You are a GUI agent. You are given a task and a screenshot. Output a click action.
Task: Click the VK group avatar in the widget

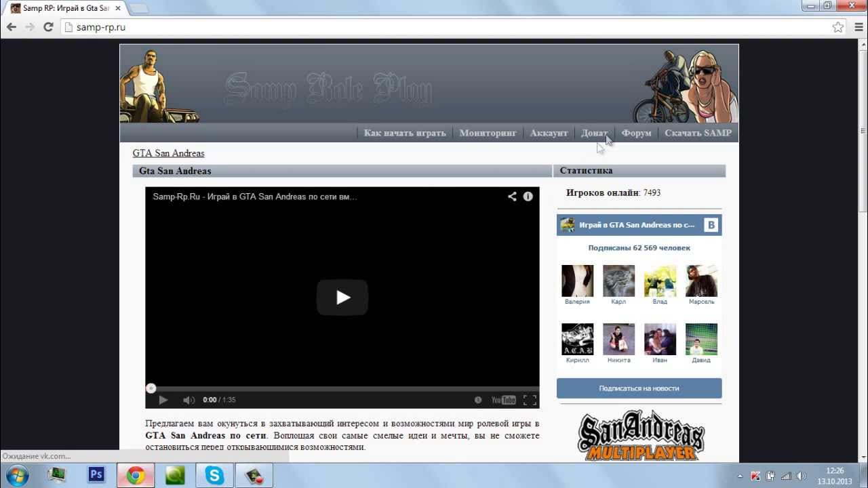coord(568,225)
